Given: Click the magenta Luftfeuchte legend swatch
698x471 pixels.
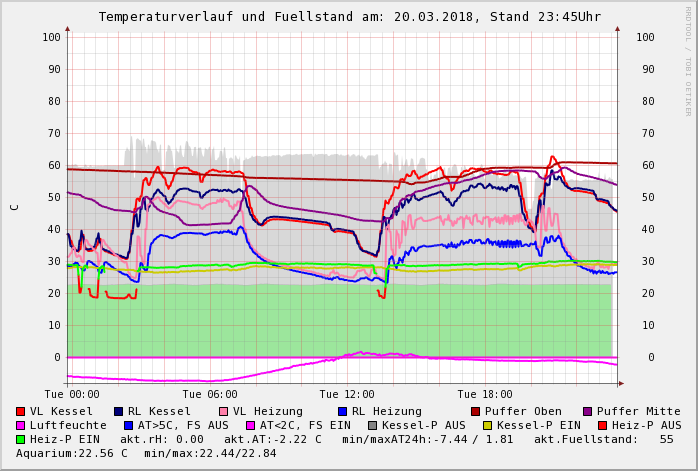Looking at the screenshot, I should pyautogui.click(x=21, y=425).
